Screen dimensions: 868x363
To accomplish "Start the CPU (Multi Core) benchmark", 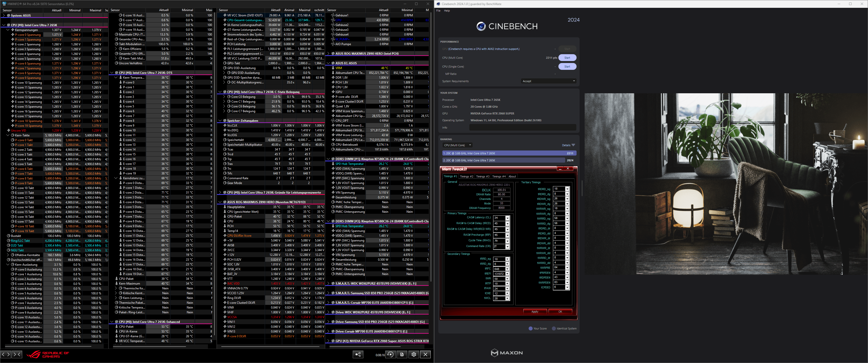I will 567,58.
